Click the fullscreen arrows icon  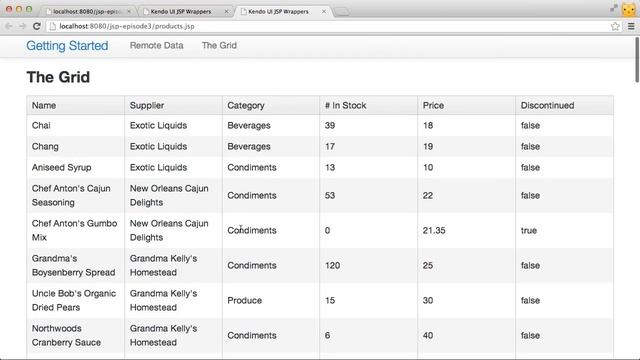[613, 9]
